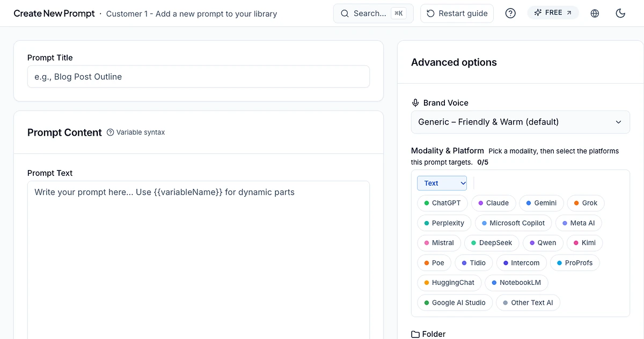Click the Search box in header
Image resolution: width=644 pixels, height=339 pixels.
374,13
